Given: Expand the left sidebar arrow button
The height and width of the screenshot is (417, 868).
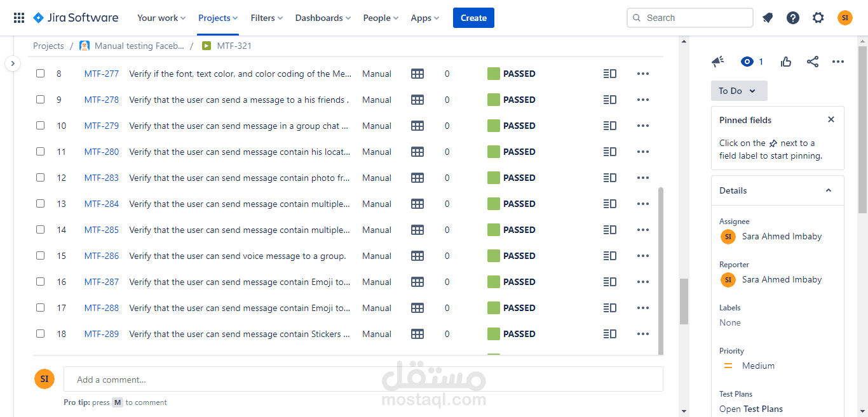Looking at the screenshot, I should pyautogui.click(x=13, y=63).
